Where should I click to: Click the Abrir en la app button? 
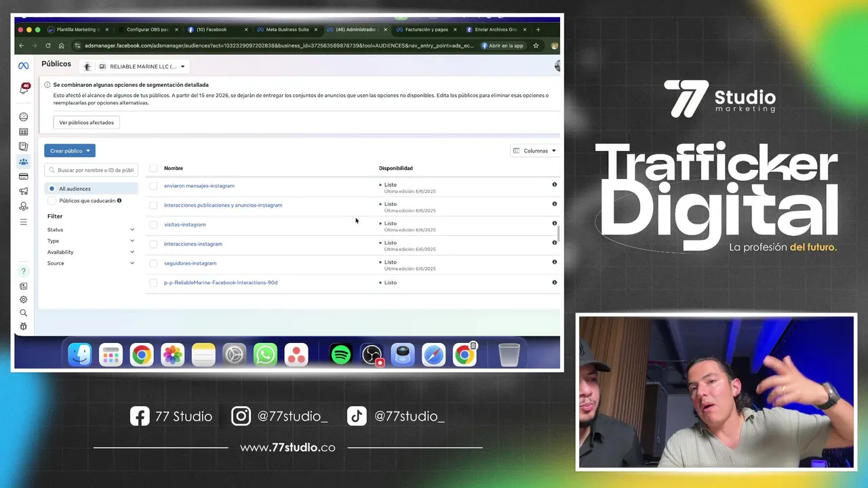coord(502,45)
